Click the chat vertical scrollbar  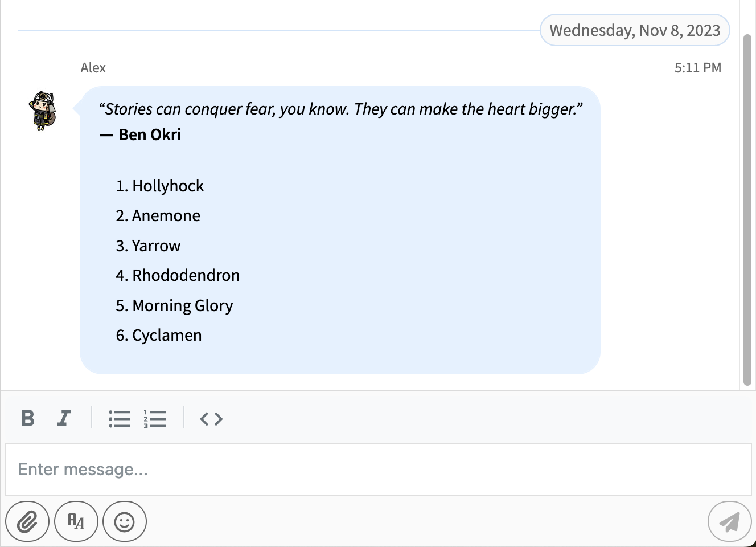tap(747, 210)
